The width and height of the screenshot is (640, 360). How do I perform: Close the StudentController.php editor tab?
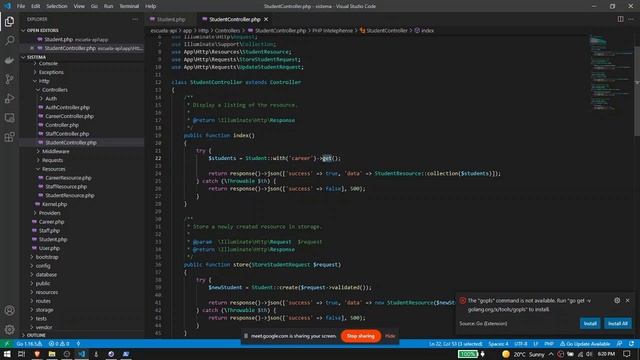[x=266, y=19]
